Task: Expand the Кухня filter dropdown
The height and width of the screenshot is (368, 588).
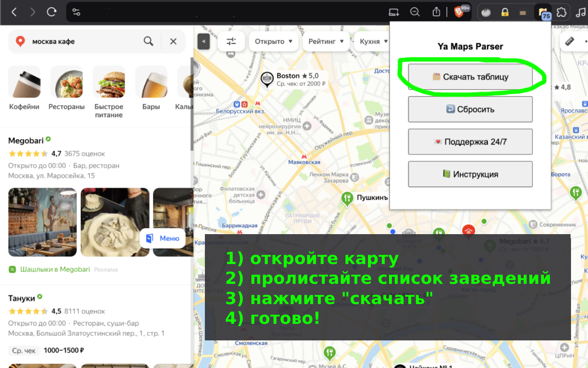Action: pyautogui.click(x=372, y=41)
